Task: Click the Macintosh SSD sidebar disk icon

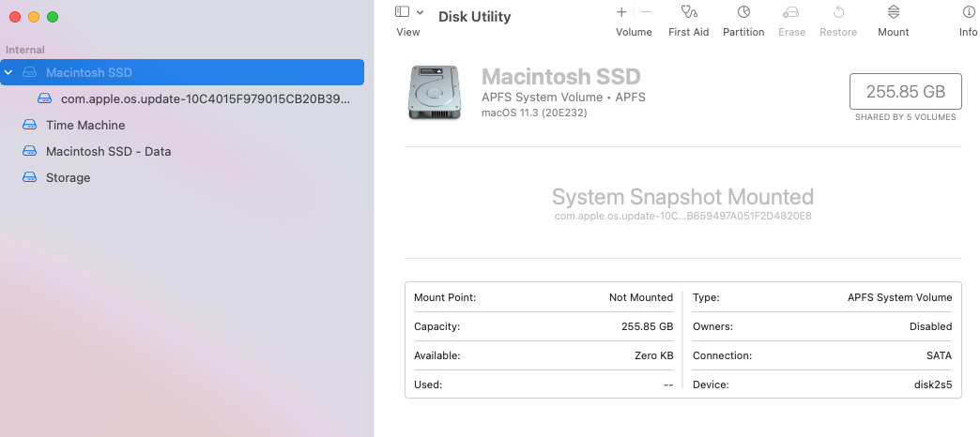Action: (29, 72)
